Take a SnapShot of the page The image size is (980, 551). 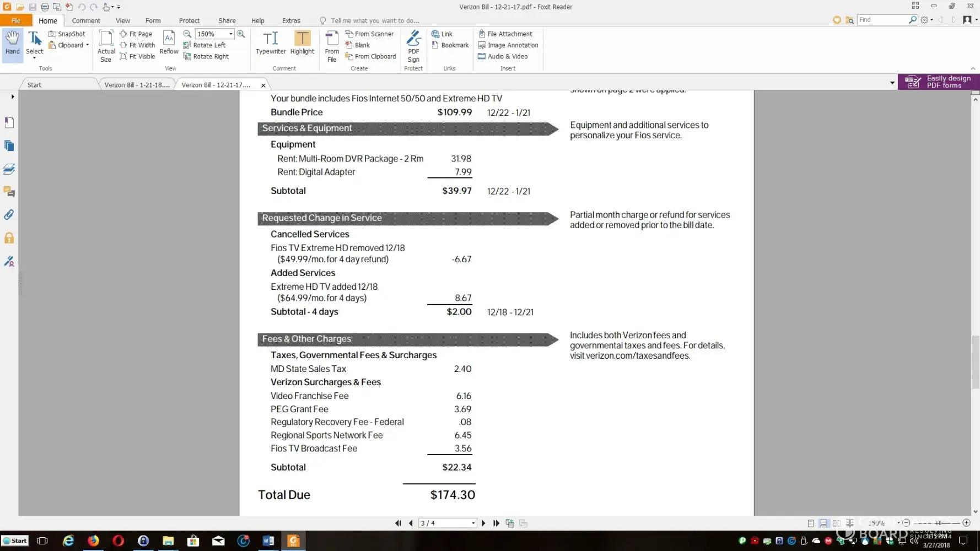click(x=67, y=34)
